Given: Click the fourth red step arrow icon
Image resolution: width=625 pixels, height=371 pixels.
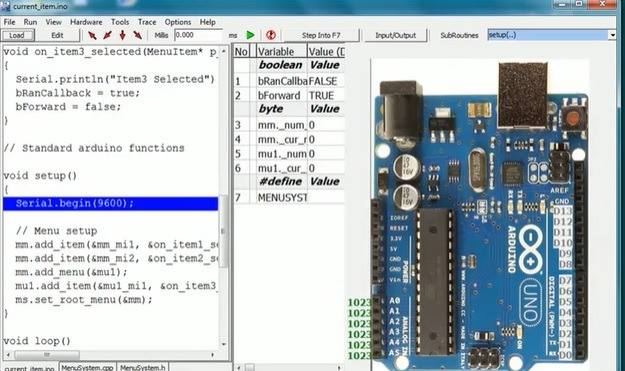Looking at the screenshot, I should point(138,35).
